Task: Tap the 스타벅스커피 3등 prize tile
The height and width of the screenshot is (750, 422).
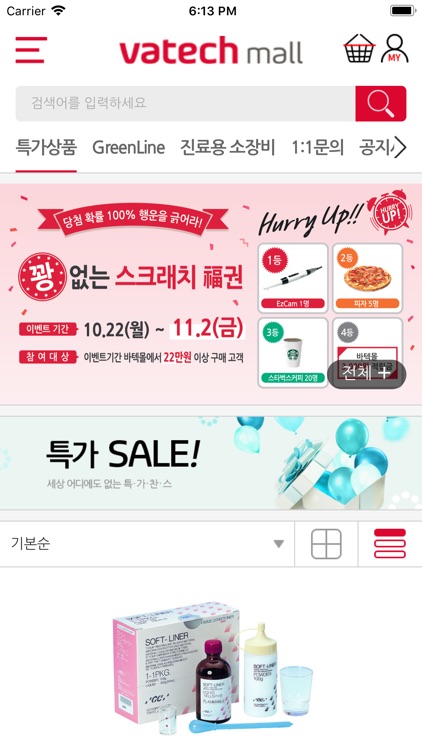Action: [293, 353]
